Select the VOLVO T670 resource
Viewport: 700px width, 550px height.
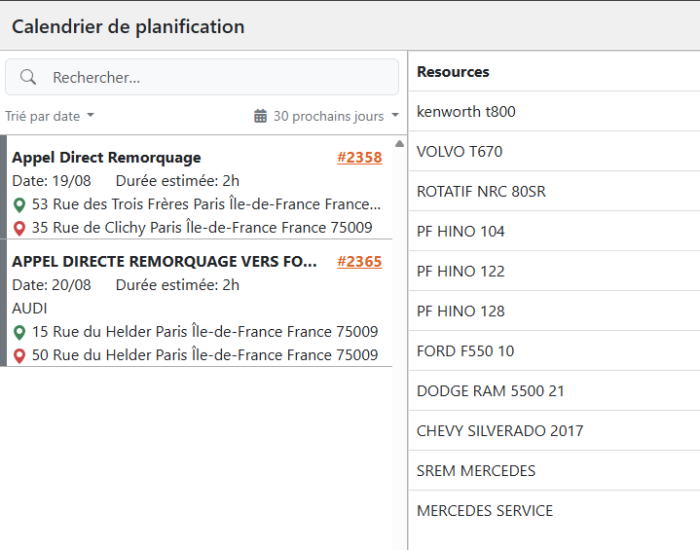click(x=553, y=151)
